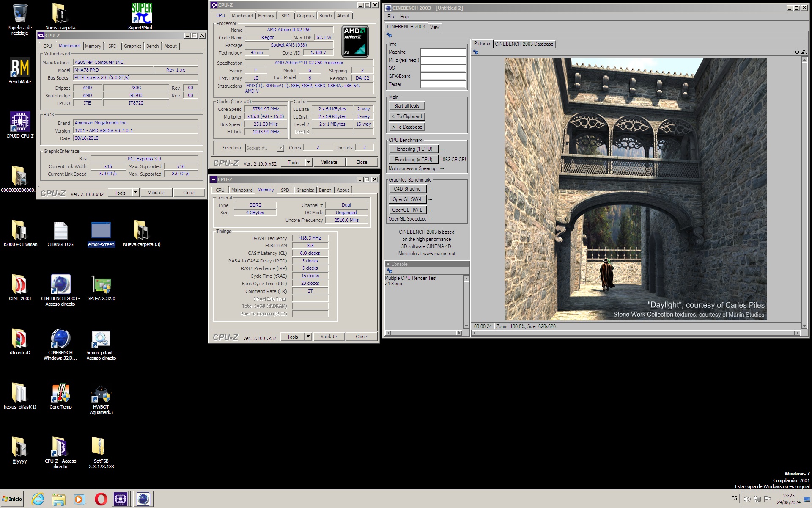Viewport: 812px width, 508px height.
Task: Select the dfi uñtraD desktop icon
Action: [20, 342]
